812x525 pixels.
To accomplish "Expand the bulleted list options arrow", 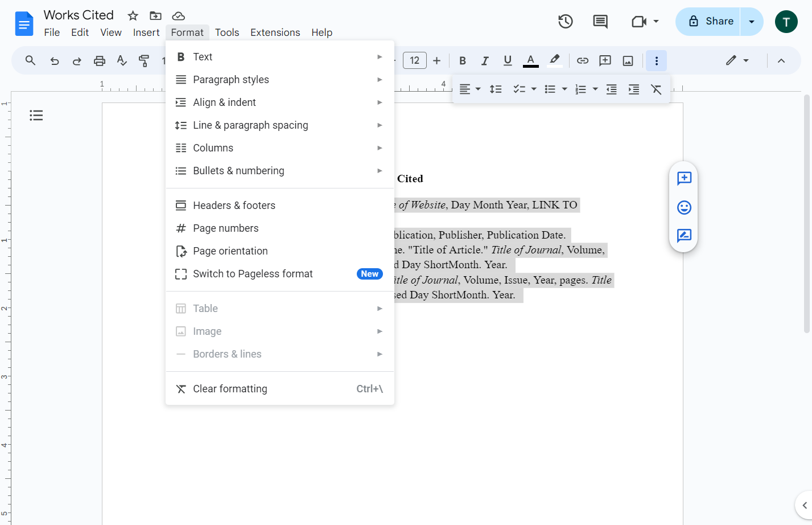I will (x=564, y=89).
